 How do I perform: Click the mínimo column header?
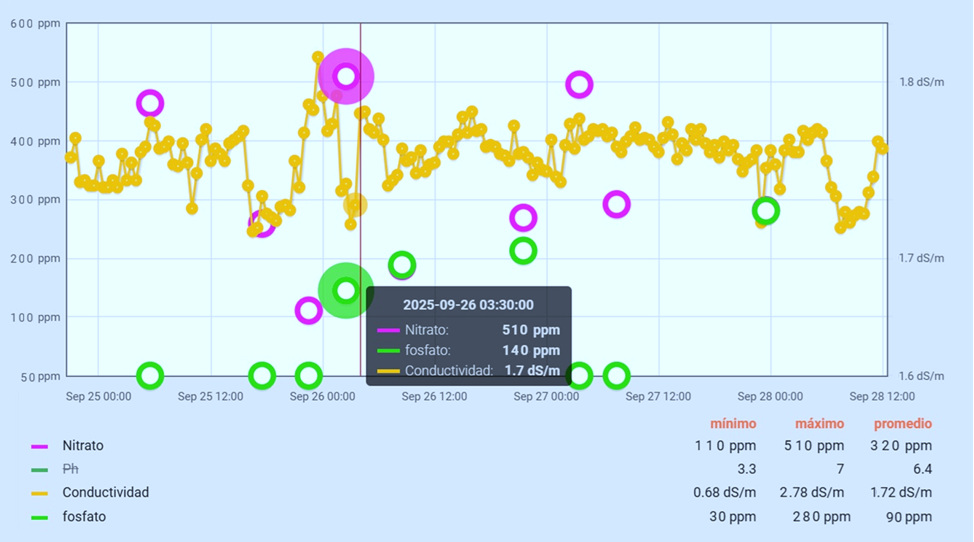[733, 423]
